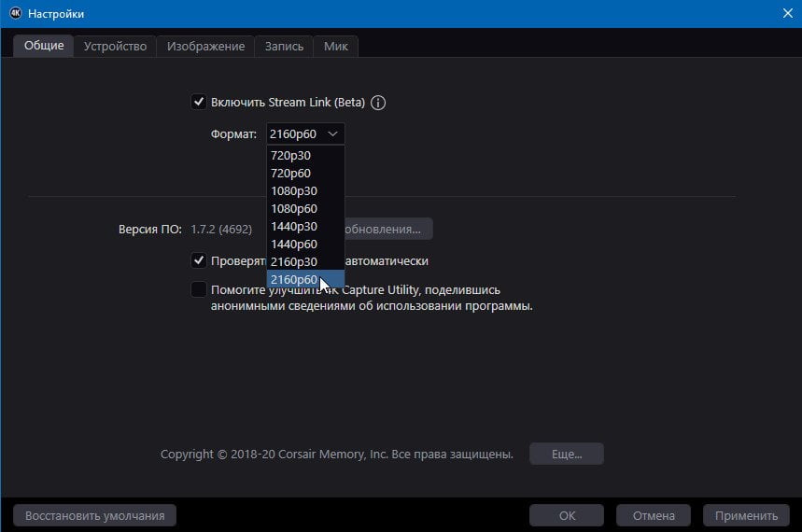Enable anonymous usage data sharing checkbox

tap(199, 289)
